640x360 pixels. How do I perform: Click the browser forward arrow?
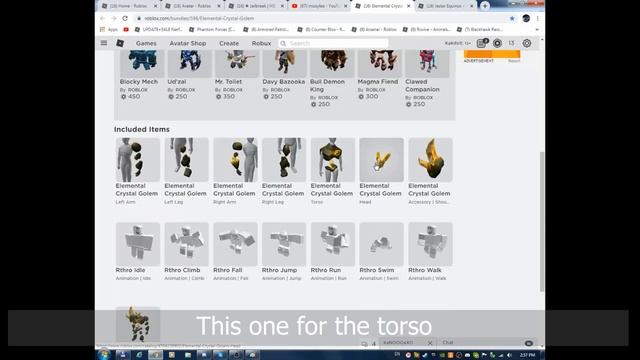(114, 18)
